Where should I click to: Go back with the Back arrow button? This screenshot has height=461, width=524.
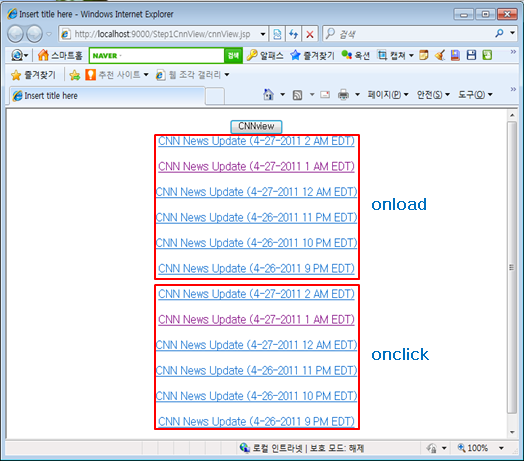pos(15,34)
